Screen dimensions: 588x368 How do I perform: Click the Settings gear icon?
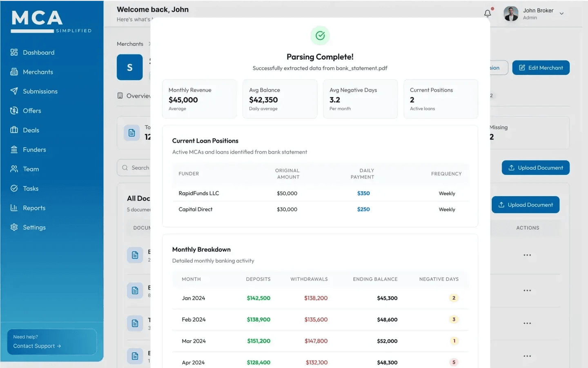(x=14, y=227)
